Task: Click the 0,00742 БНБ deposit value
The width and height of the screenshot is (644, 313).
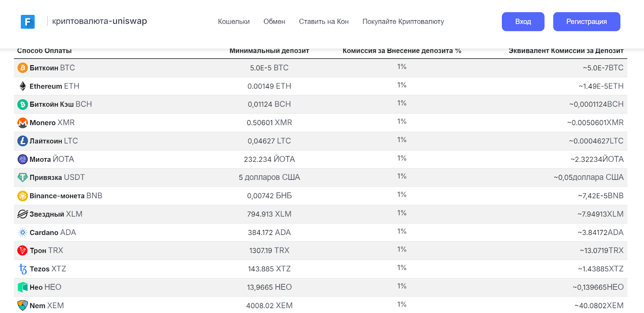Action: [x=269, y=196]
